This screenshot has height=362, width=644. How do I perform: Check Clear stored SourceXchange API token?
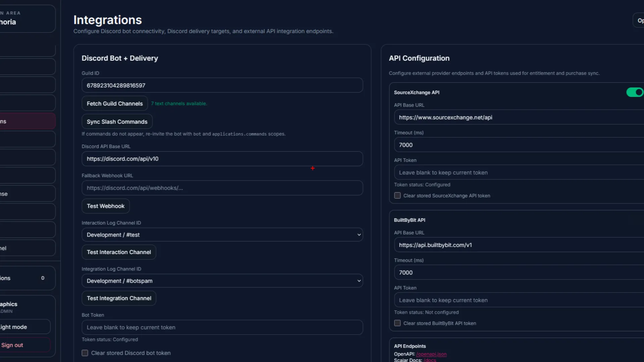pyautogui.click(x=397, y=195)
